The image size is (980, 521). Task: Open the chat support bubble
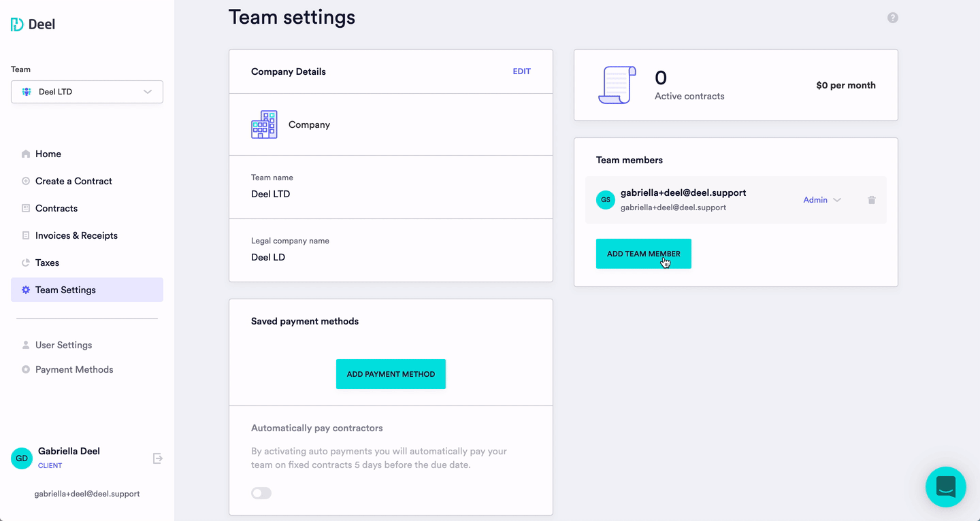(946, 487)
